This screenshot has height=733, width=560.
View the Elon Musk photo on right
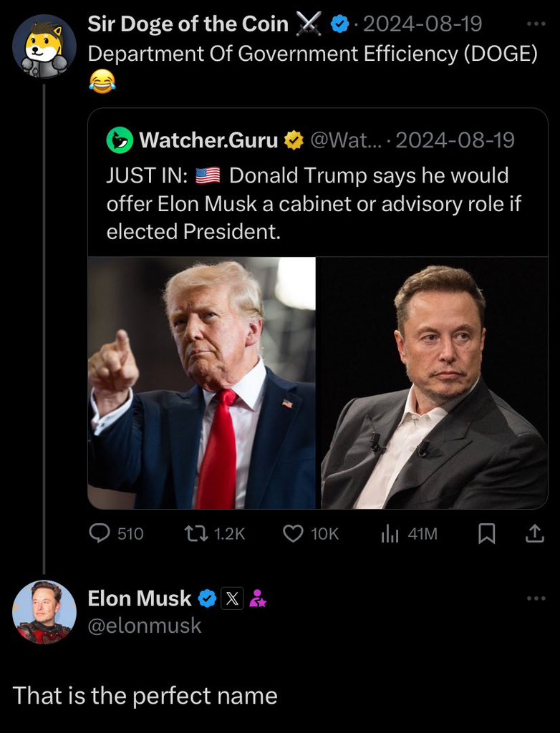coord(433,383)
